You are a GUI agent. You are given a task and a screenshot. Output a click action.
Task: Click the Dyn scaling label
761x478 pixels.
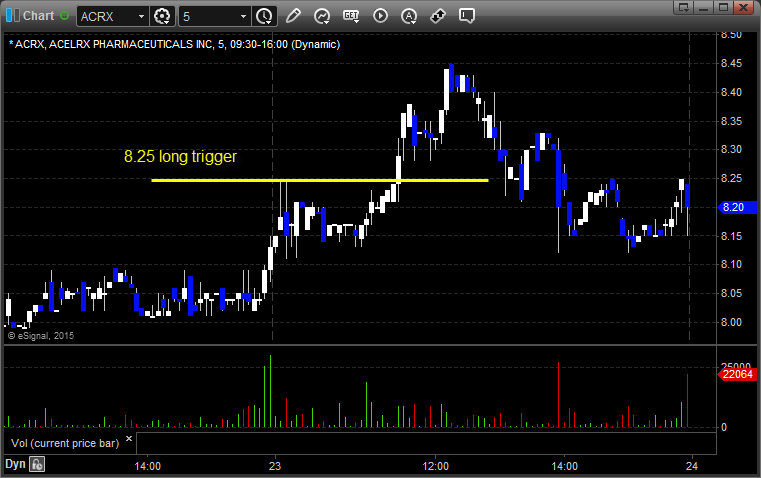click(15, 464)
